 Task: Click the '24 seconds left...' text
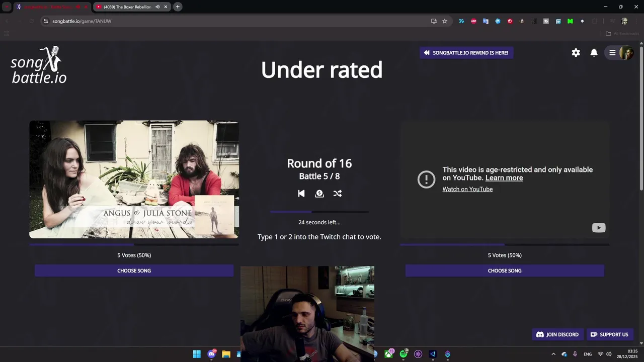pyautogui.click(x=319, y=222)
